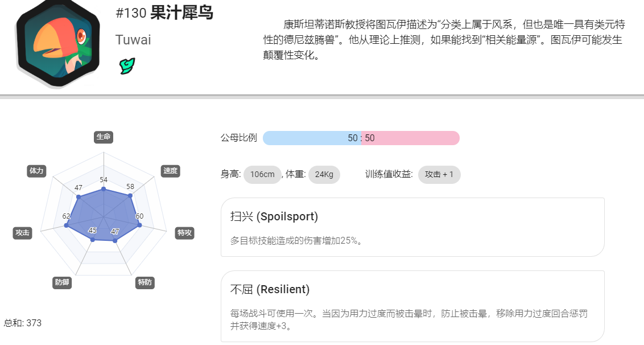Select the 生命 stat label on radar chart
The height and width of the screenshot is (345, 644).
[x=104, y=137]
